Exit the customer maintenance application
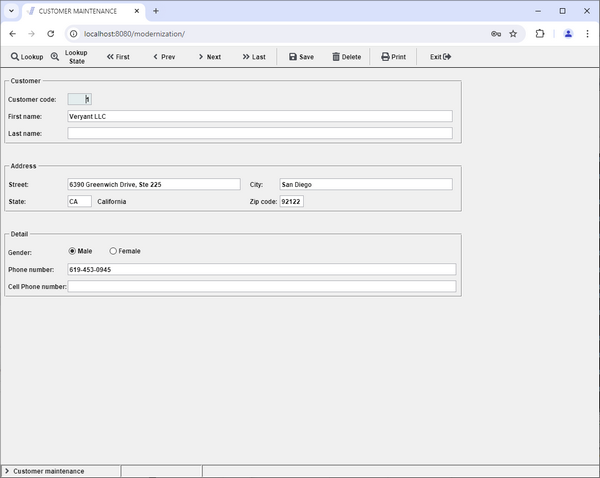Screen dimensions: 600x478 point(440,57)
